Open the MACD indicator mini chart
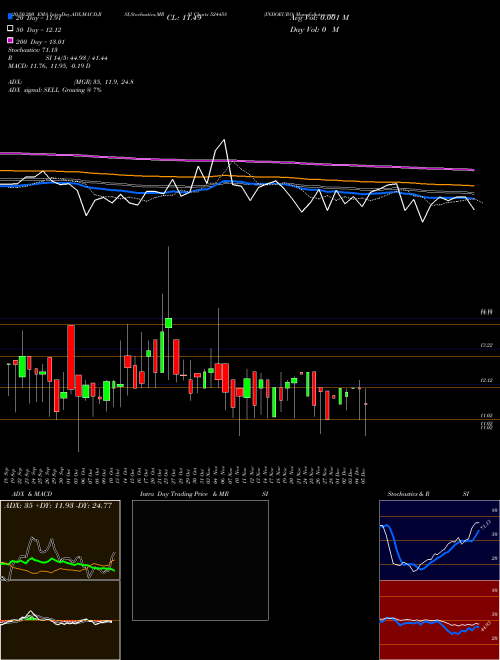Screen dimensions: 500x660 tap(60, 620)
